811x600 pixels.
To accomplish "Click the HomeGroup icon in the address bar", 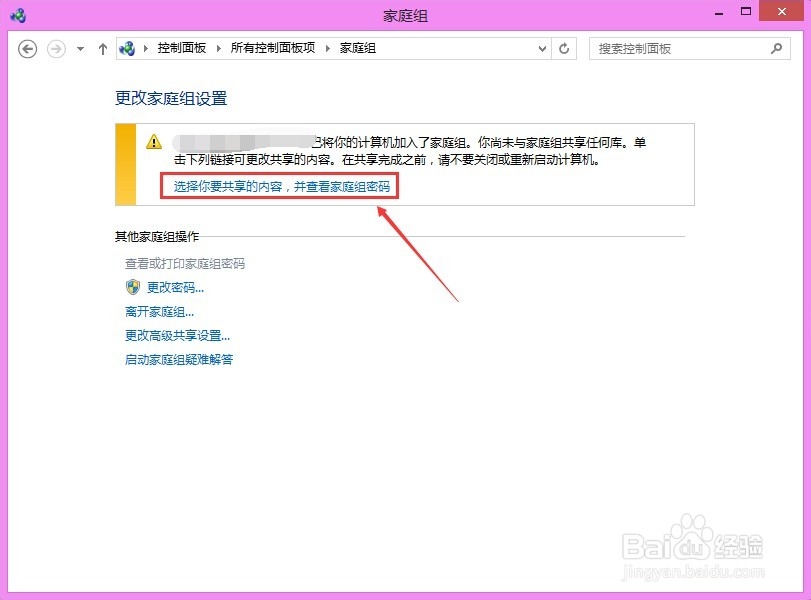I will point(127,48).
